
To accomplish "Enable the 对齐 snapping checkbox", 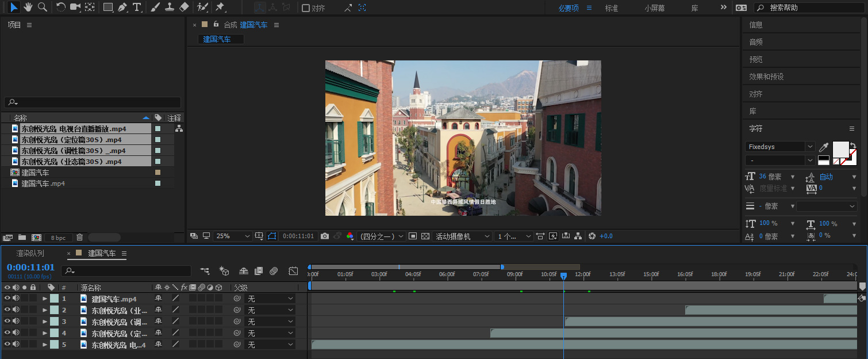I will [x=306, y=8].
